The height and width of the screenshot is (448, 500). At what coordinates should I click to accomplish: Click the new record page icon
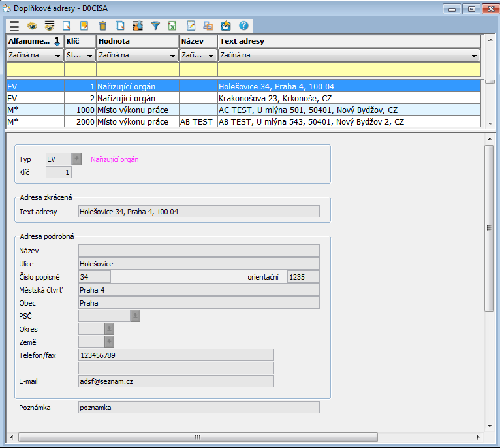click(67, 26)
